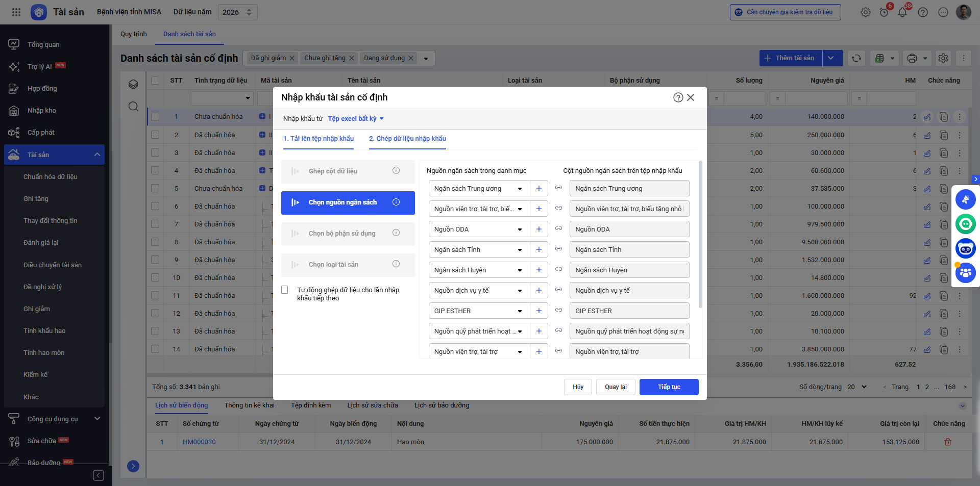980x486 pixels.
Task: Click the Tiếp tục button
Action: coord(669,387)
